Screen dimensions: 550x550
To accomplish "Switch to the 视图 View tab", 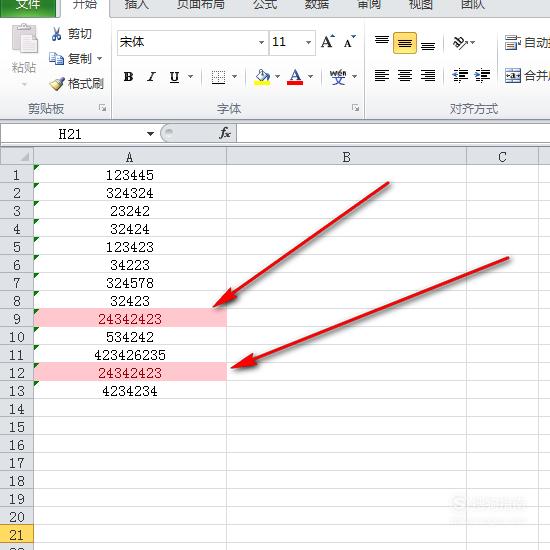I will 421,6.
